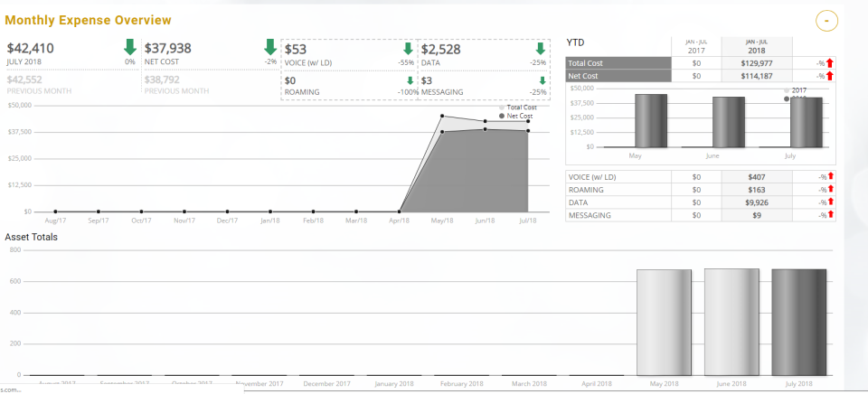Collapse the Monthly Expense Overview panel
The image size is (868, 394).
click(x=826, y=21)
